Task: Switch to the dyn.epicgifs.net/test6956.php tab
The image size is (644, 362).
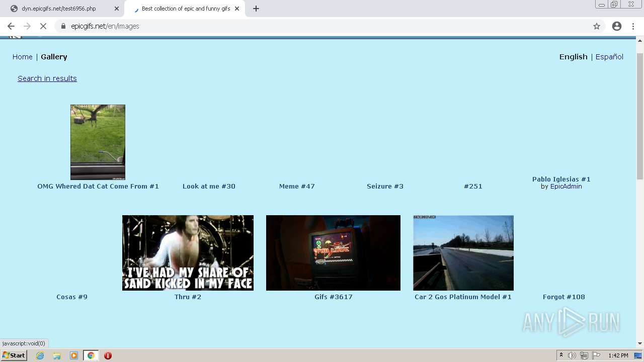Action: pyautogui.click(x=63, y=9)
